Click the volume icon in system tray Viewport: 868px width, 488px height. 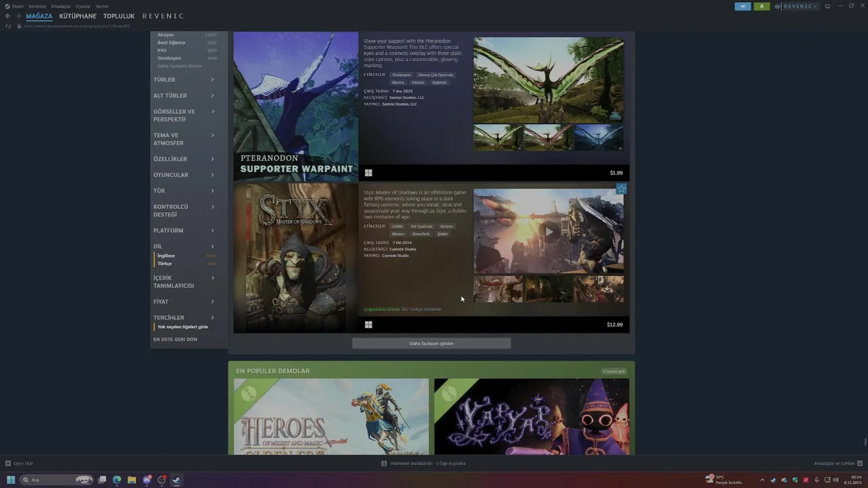835,480
